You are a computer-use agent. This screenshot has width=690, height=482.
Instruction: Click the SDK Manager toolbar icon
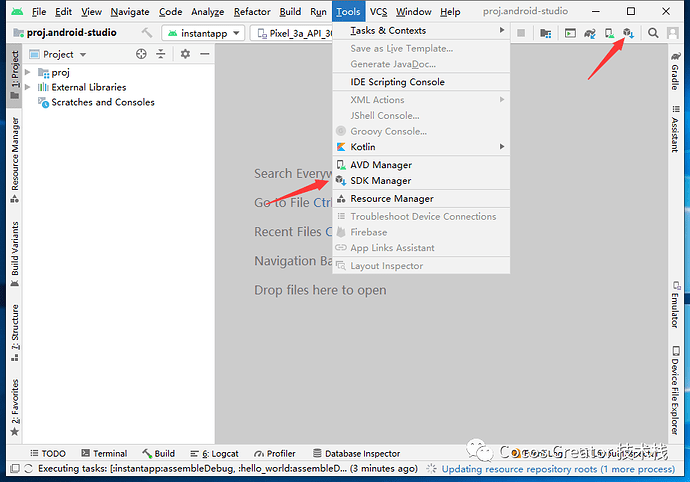(627, 33)
